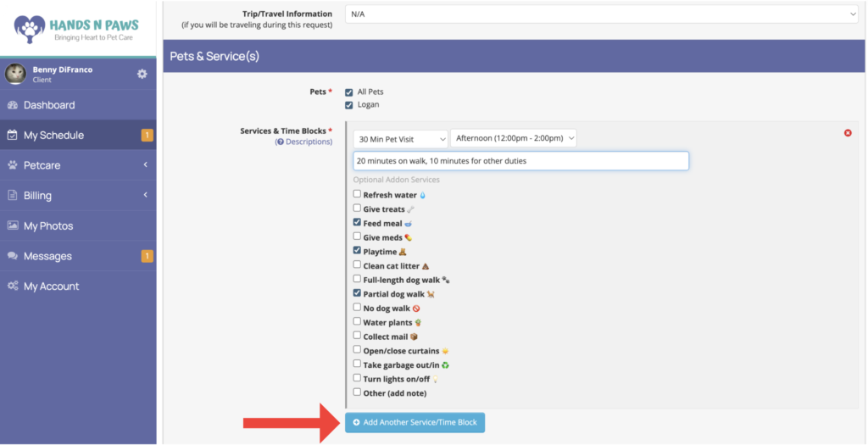868x445 pixels.
Task: Click the Billing document icon
Action: pos(13,196)
